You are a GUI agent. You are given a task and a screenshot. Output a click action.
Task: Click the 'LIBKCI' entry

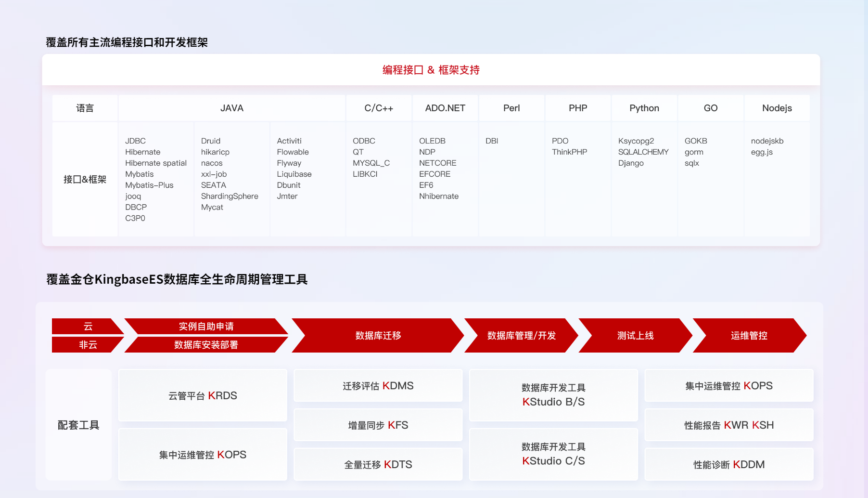pyautogui.click(x=365, y=174)
